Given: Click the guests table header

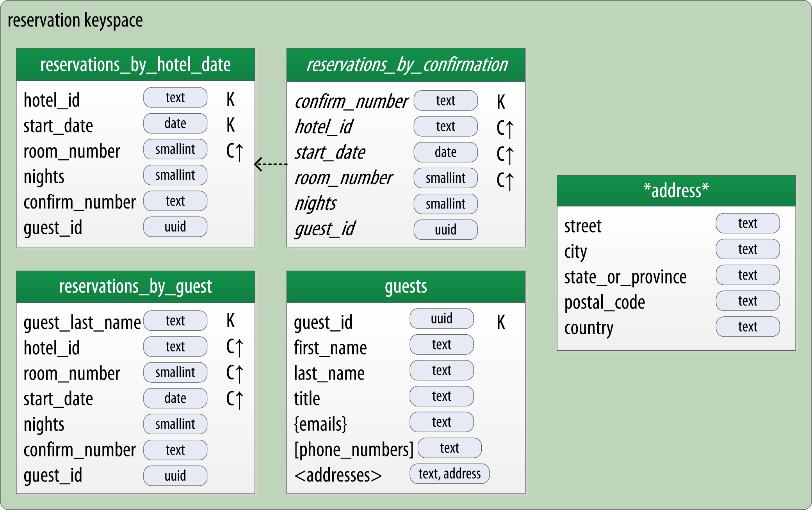Looking at the screenshot, I should pyautogui.click(x=406, y=287).
